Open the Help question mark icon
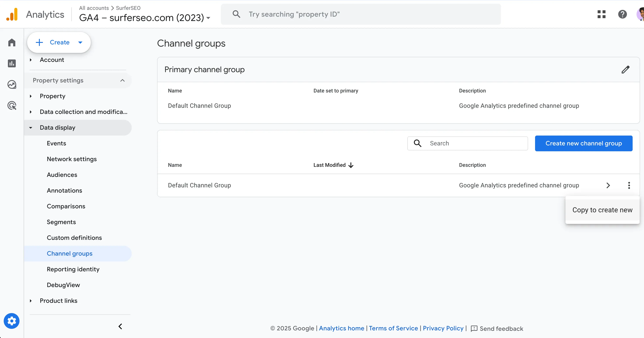 [622, 14]
